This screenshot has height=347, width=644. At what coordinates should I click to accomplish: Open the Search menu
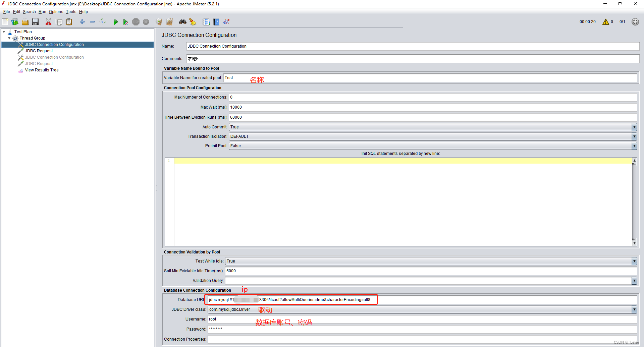point(29,12)
